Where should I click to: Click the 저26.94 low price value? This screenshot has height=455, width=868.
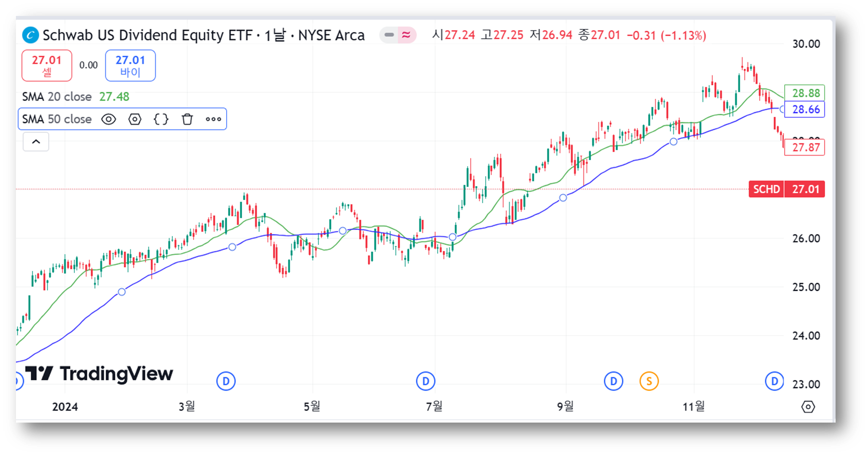pyautogui.click(x=551, y=35)
